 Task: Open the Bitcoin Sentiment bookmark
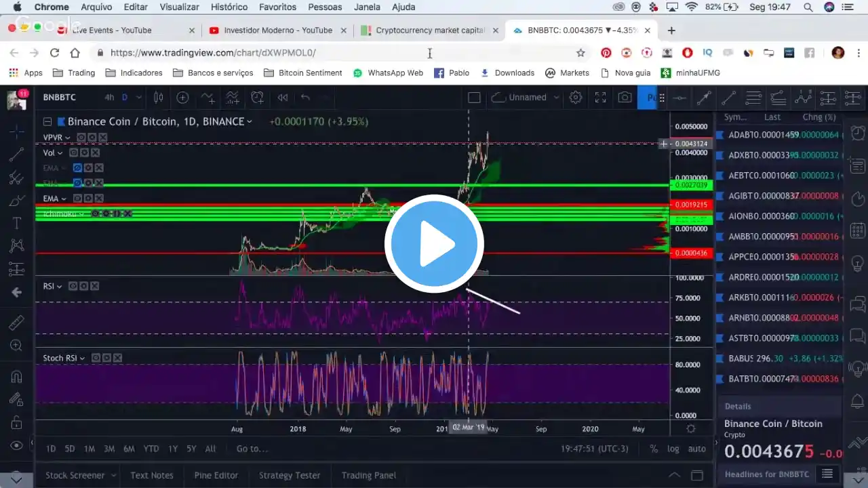pos(303,73)
